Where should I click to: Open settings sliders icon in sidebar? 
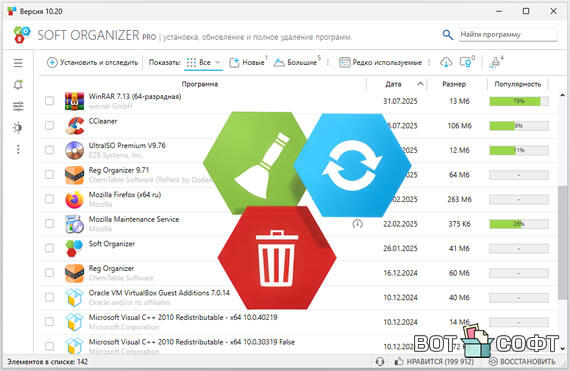18,106
